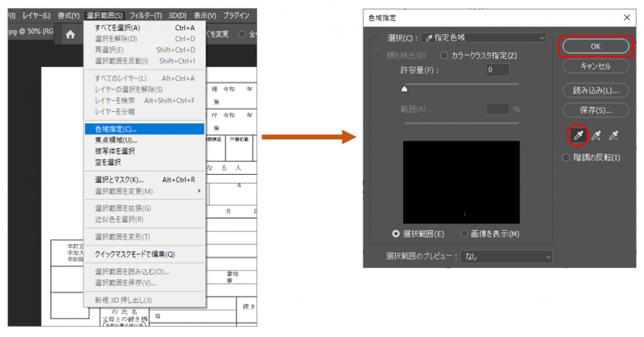Close the 色域指定 dialog

point(627,18)
